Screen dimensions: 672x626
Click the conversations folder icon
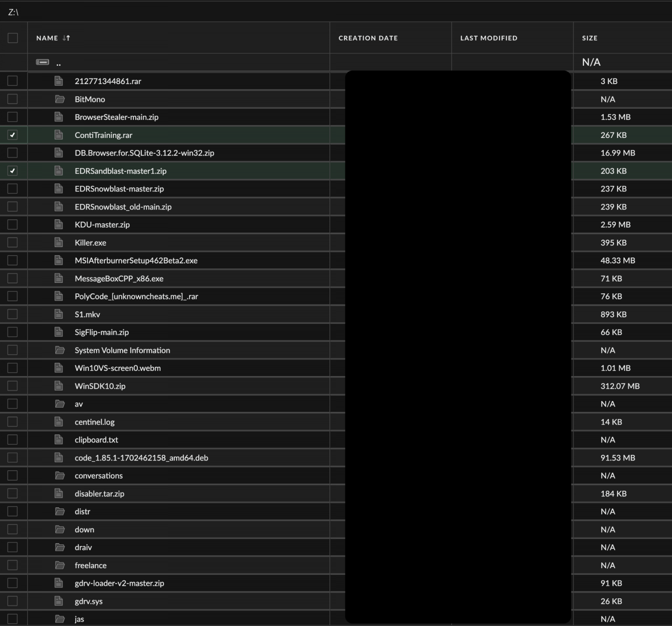coord(60,475)
